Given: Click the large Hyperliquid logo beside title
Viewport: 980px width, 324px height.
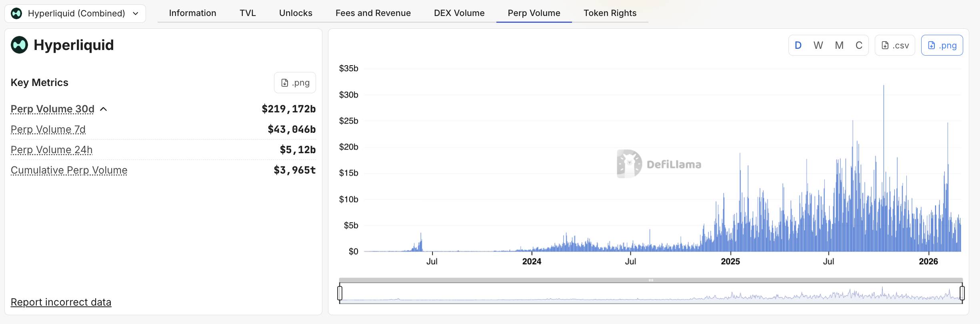Looking at the screenshot, I should click(19, 45).
